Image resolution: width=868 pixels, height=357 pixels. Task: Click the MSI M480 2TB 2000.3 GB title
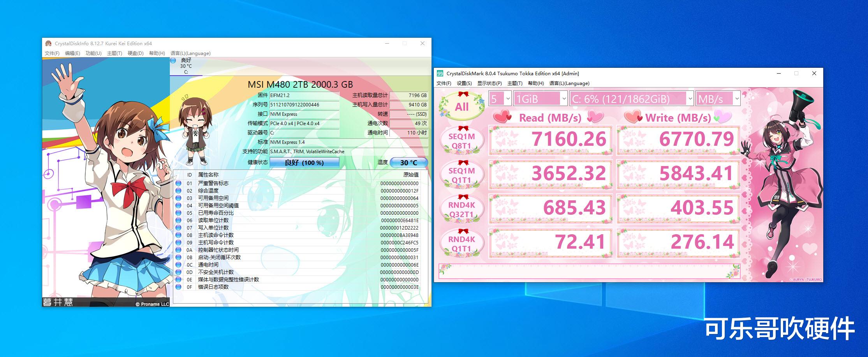point(300,84)
